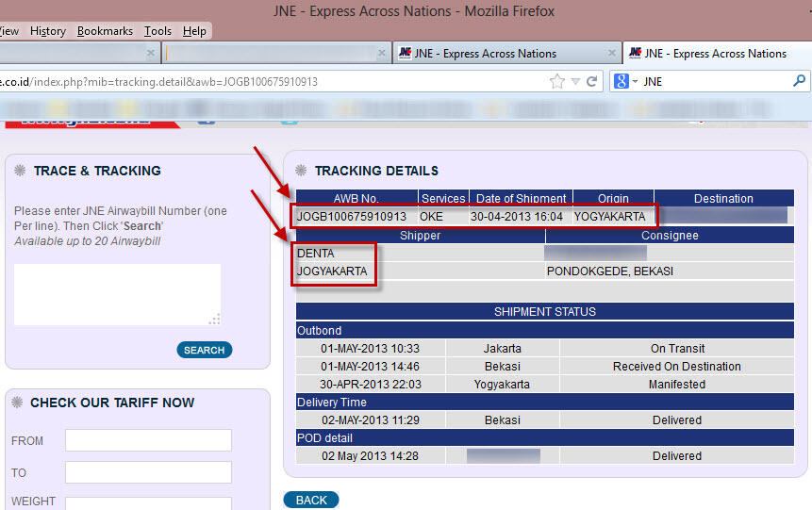Click the FROM tariff input field
This screenshot has height=510, width=812.
pyautogui.click(x=149, y=440)
